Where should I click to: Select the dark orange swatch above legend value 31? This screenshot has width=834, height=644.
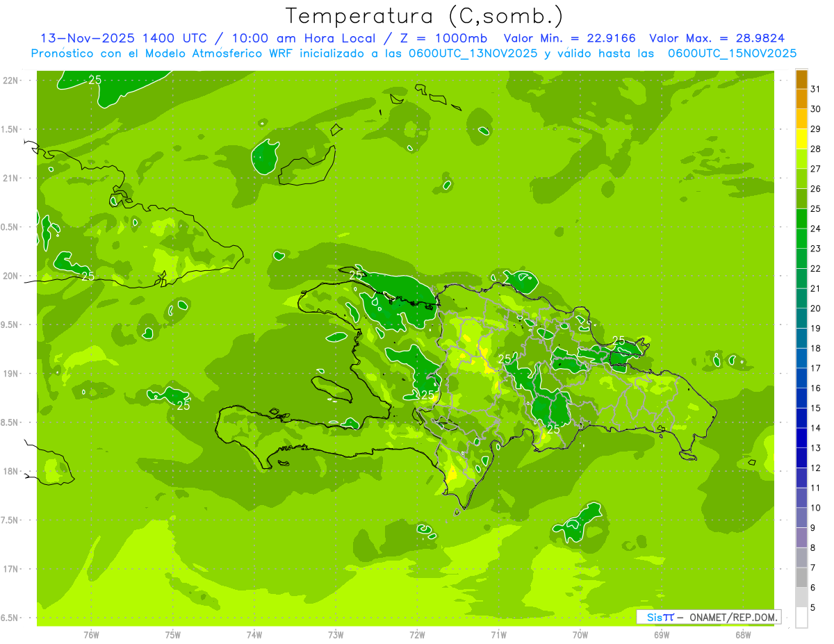click(x=801, y=79)
